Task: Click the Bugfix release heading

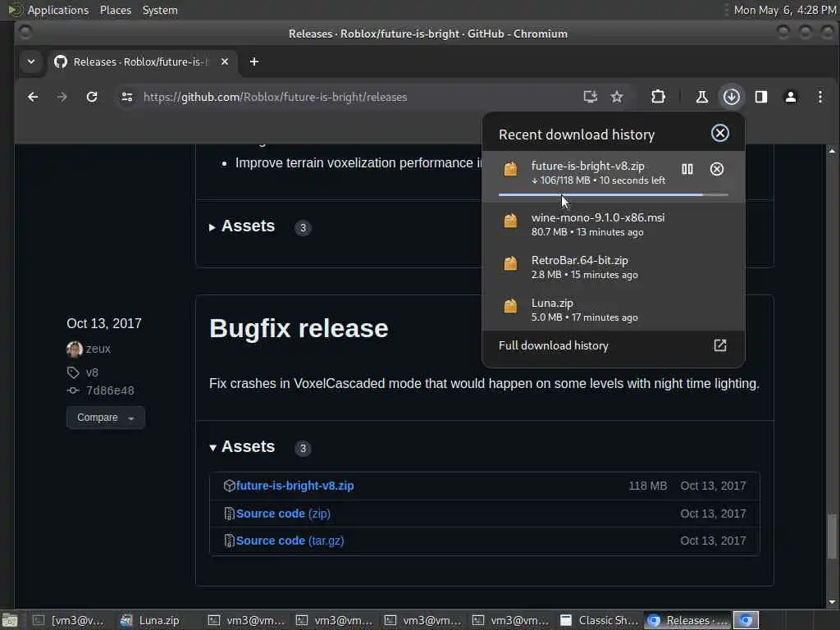Action: (299, 328)
